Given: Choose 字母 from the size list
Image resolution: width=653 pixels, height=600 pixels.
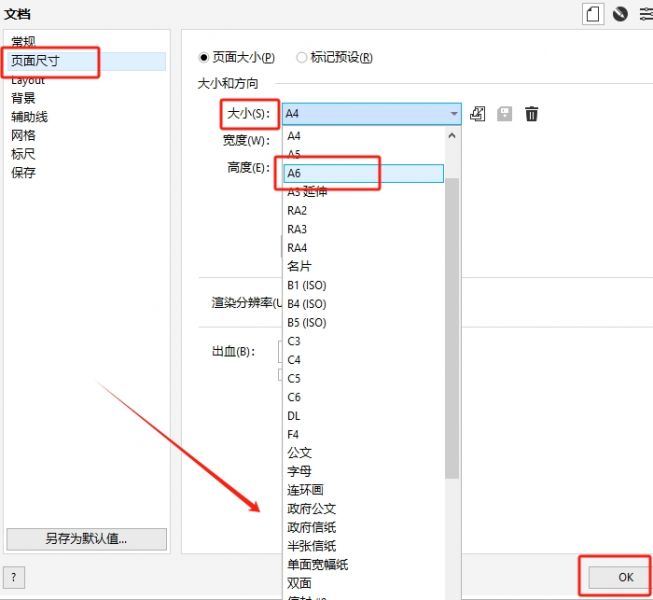Looking at the screenshot, I should [x=363, y=471].
